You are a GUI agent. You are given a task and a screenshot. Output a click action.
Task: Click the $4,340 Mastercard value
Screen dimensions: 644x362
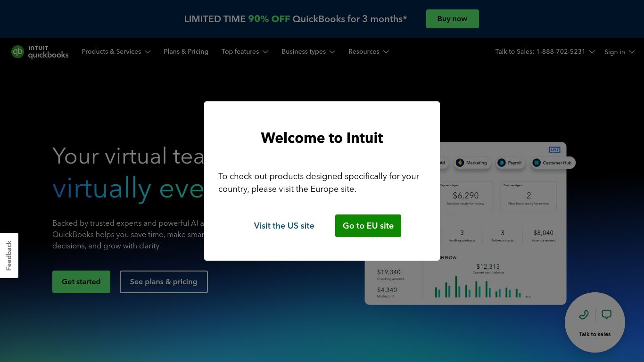tap(387, 290)
